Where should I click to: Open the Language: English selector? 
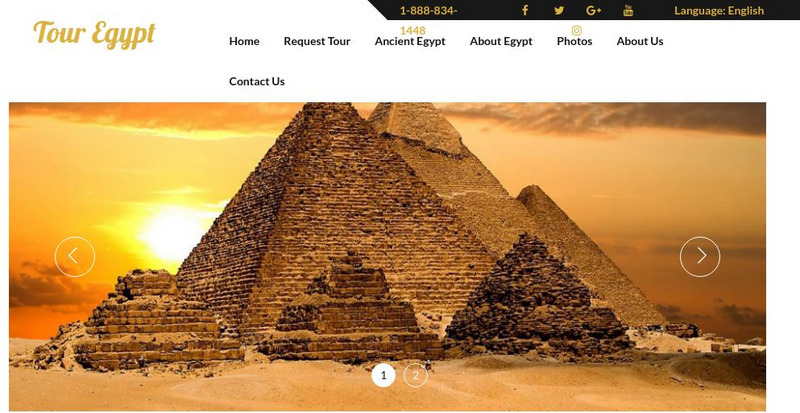[x=719, y=10]
